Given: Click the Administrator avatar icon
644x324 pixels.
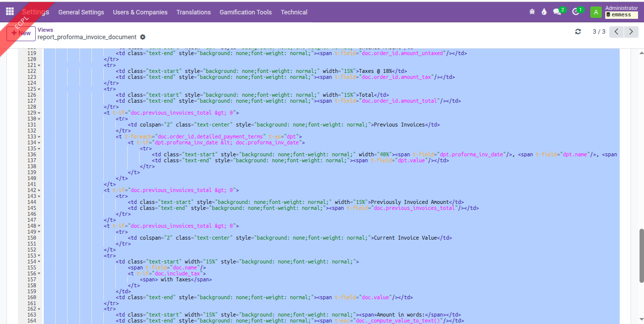Looking at the screenshot, I should click(x=596, y=12).
